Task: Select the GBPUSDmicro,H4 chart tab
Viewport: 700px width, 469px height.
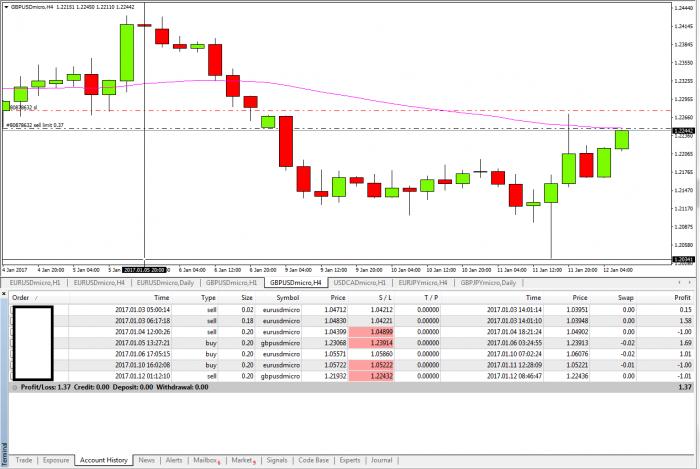Action: tap(296, 283)
